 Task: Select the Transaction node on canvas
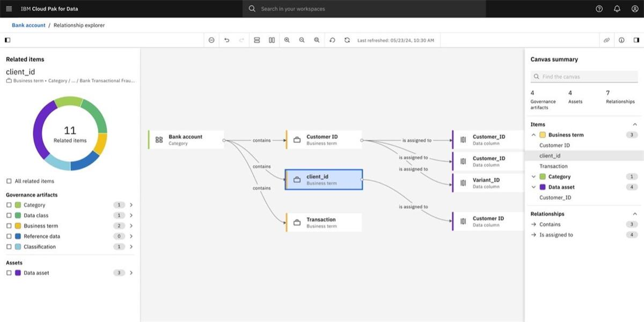coord(324,222)
